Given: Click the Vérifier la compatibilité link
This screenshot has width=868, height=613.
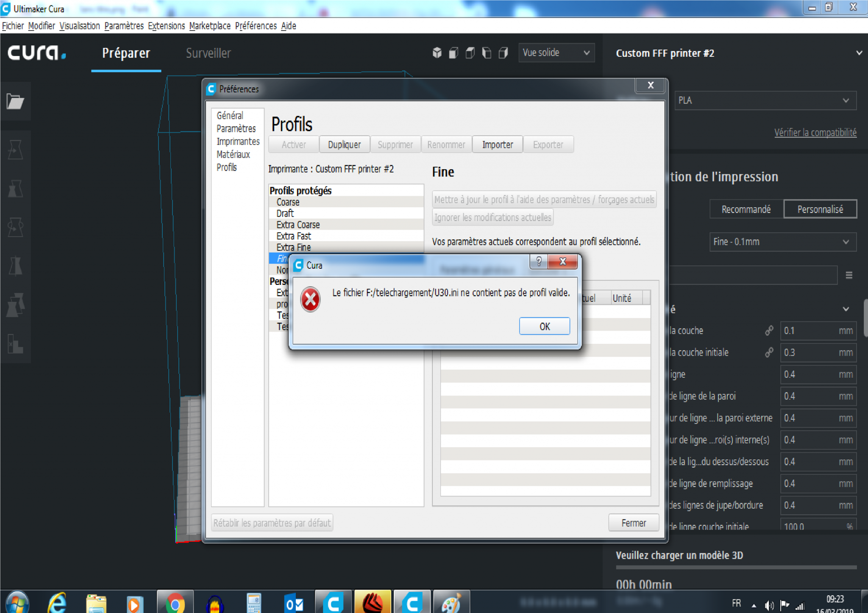Looking at the screenshot, I should click(x=815, y=133).
